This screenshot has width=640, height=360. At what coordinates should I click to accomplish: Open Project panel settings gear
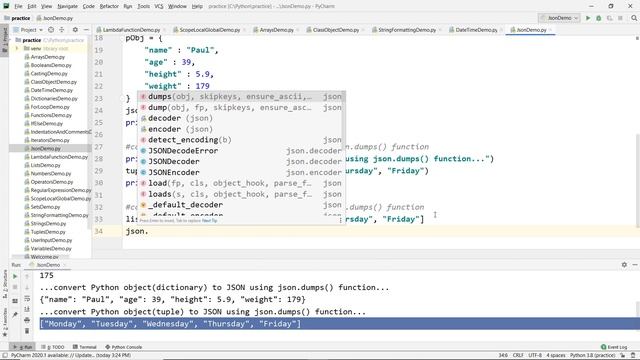click(75, 30)
